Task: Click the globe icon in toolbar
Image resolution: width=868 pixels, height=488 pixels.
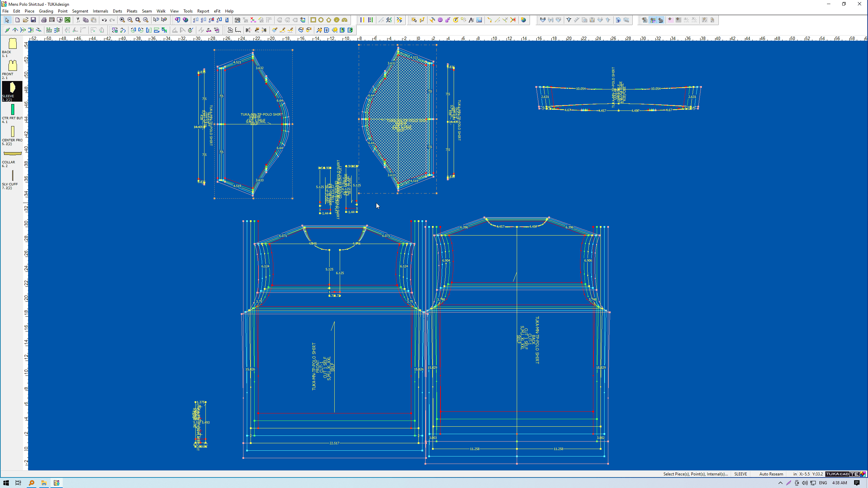Action: coord(524,20)
